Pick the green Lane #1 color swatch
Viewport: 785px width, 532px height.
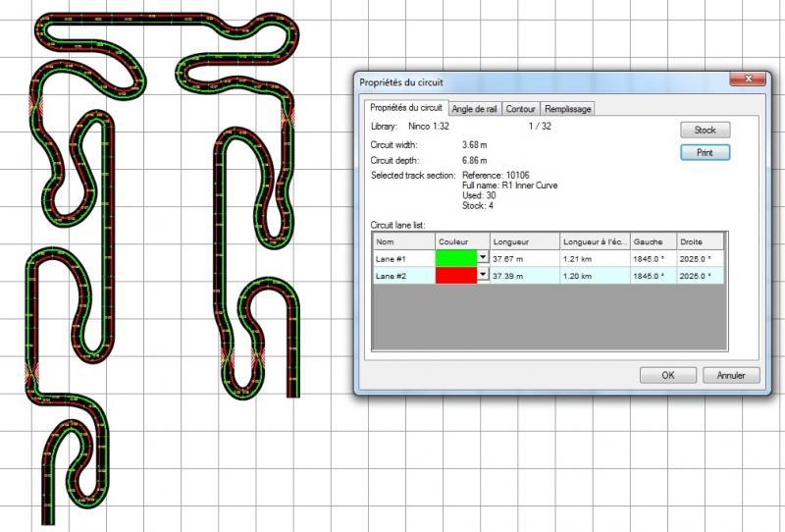pyautogui.click(x=456, y=257)
